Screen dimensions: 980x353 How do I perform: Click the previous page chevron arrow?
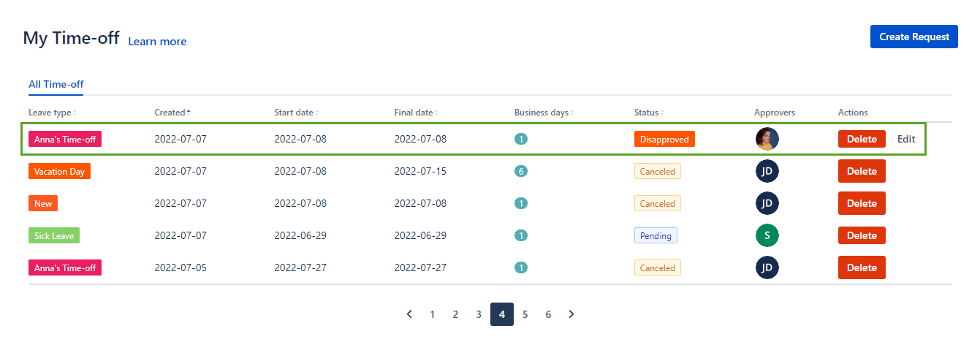coord(409,314)
